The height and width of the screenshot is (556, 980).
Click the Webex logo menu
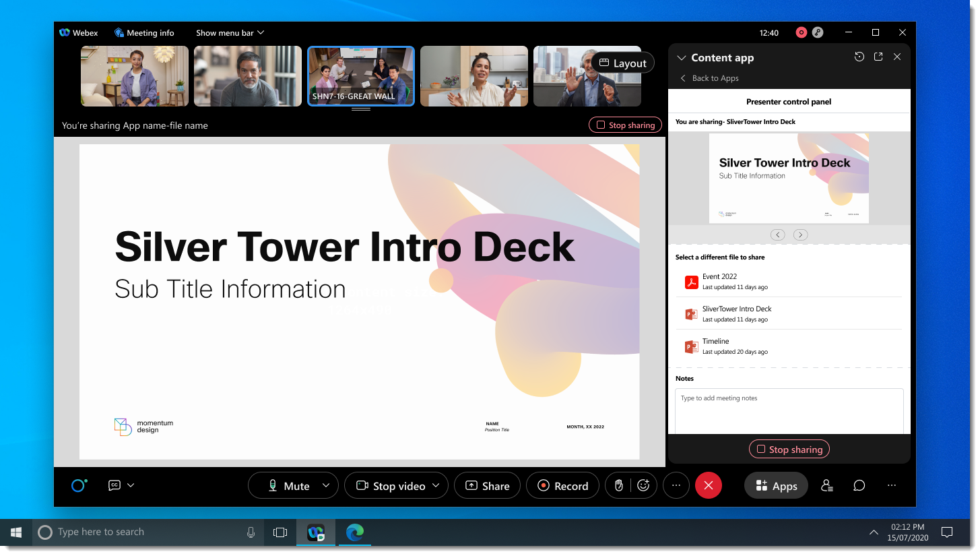[x=79, y=32]
